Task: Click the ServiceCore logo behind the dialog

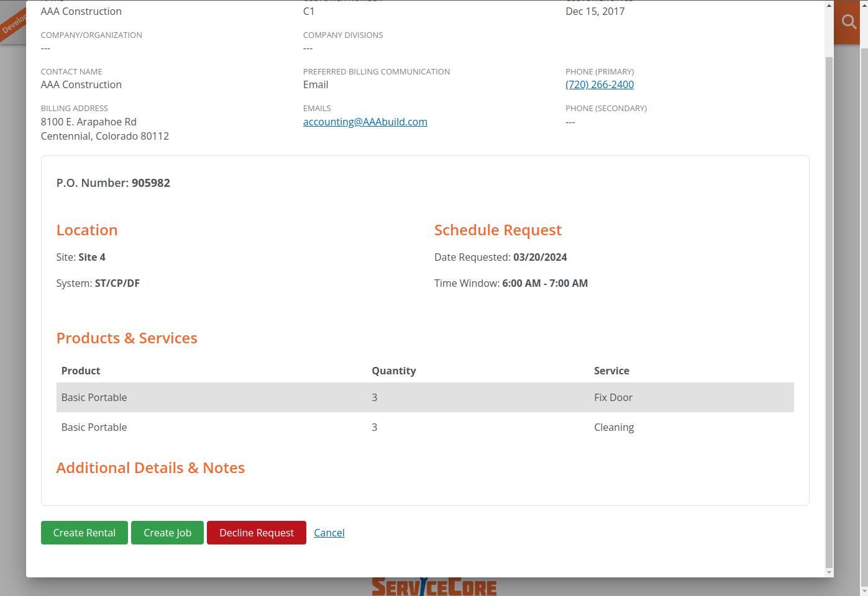Action: pyautogui.click(x=434, y=587)
